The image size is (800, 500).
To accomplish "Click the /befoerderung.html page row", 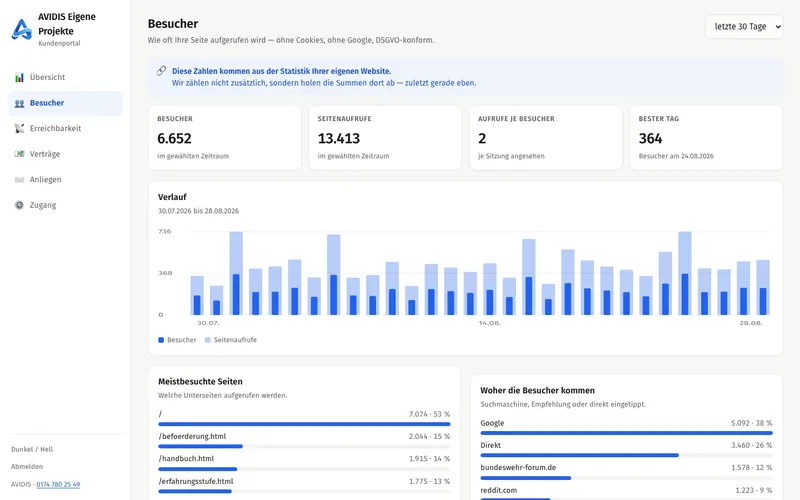I will (x=304, y=441).
